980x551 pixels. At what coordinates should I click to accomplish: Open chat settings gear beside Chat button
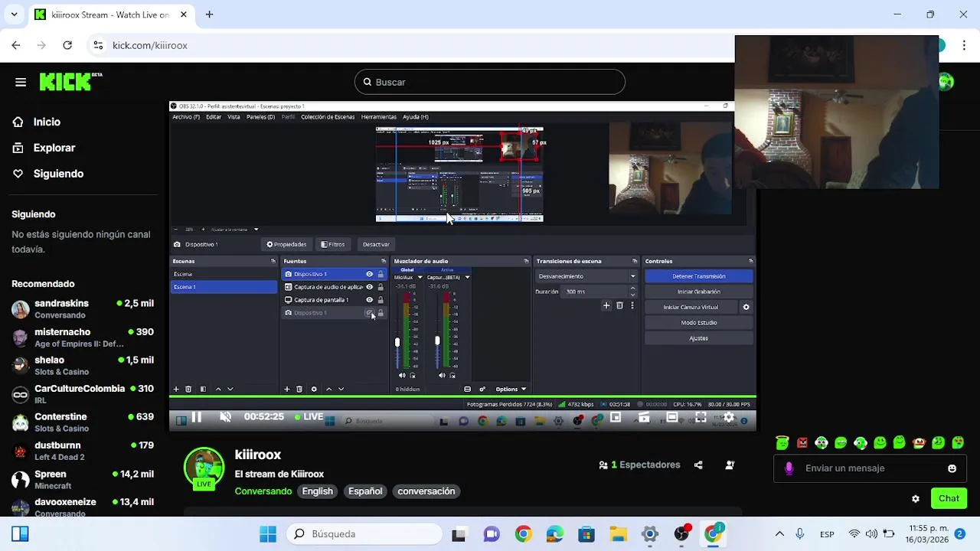coord(916,499)
